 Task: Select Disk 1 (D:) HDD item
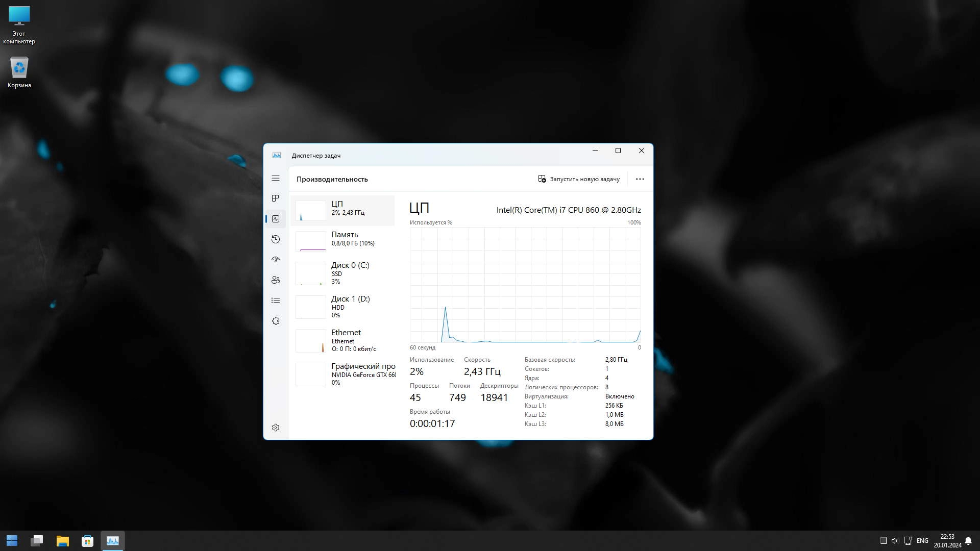(x=343, y=307)
